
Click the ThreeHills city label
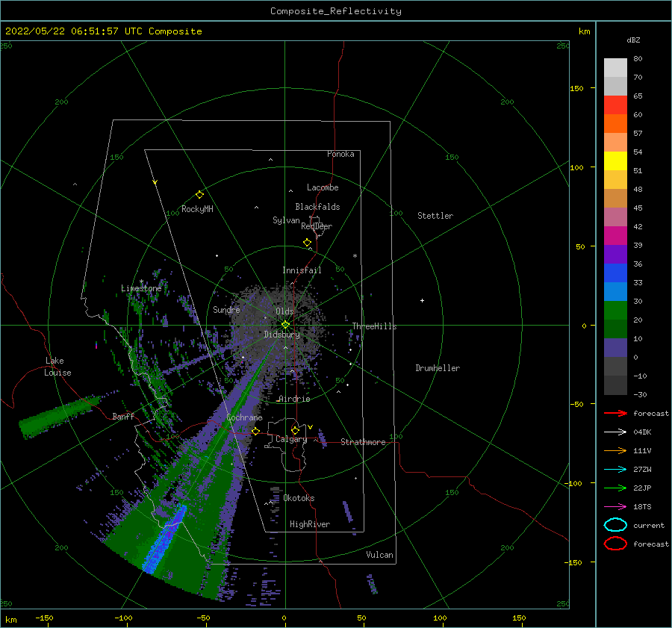374,326
